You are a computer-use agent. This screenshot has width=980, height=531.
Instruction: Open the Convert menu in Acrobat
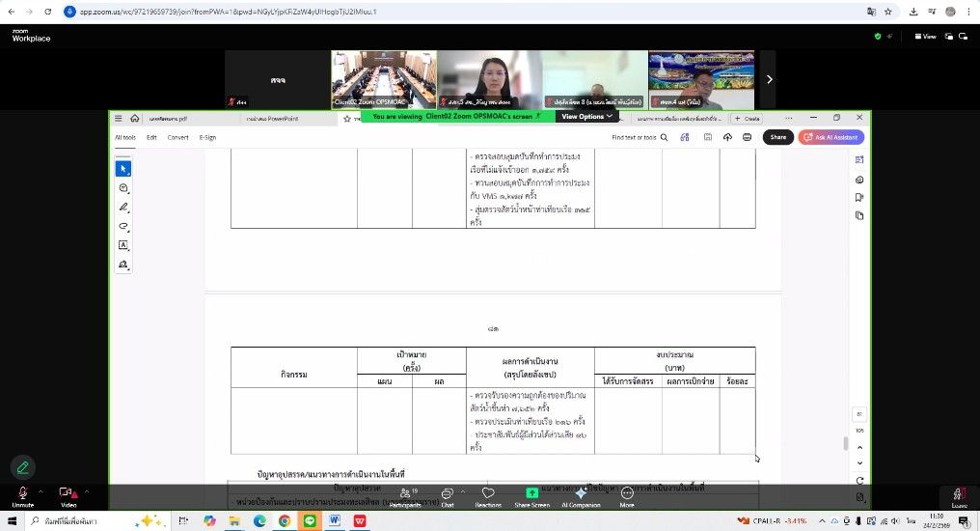178,138
